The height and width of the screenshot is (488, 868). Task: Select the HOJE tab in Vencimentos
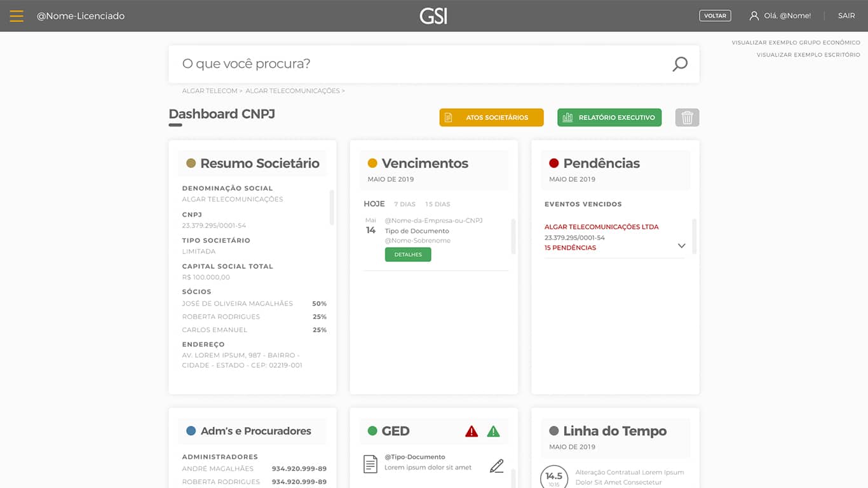374,204
